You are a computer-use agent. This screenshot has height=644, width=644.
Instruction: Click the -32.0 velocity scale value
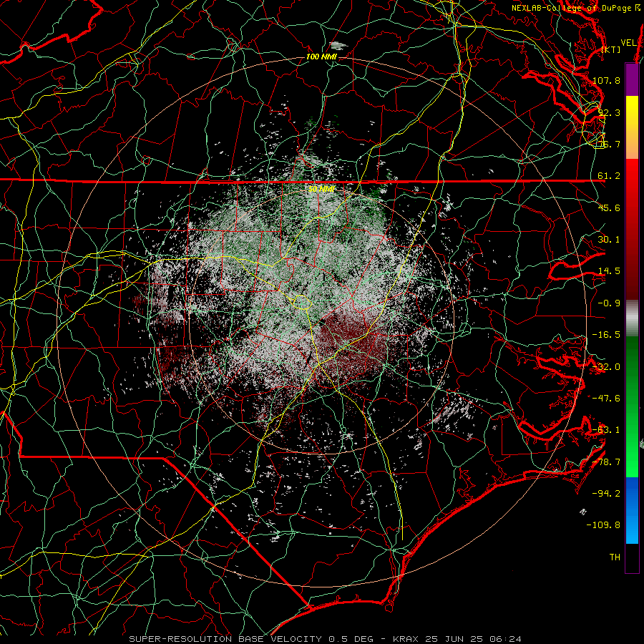[x=606, y=367]
